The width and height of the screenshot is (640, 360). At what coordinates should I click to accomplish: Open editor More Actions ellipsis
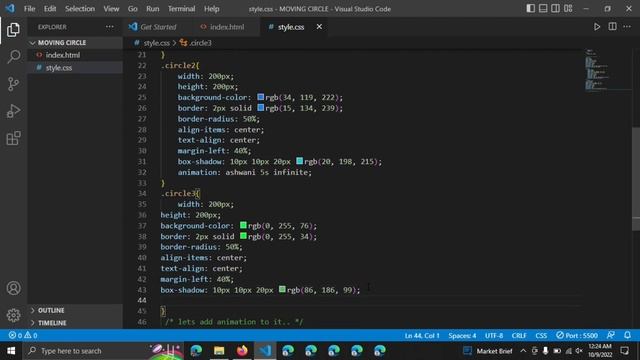click(x=627, y=27)
